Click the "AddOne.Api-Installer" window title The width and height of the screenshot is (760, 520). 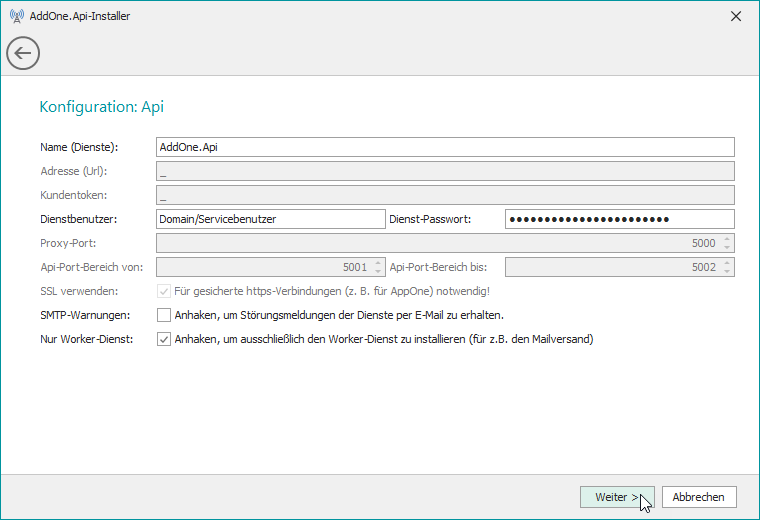coord(80,16)
